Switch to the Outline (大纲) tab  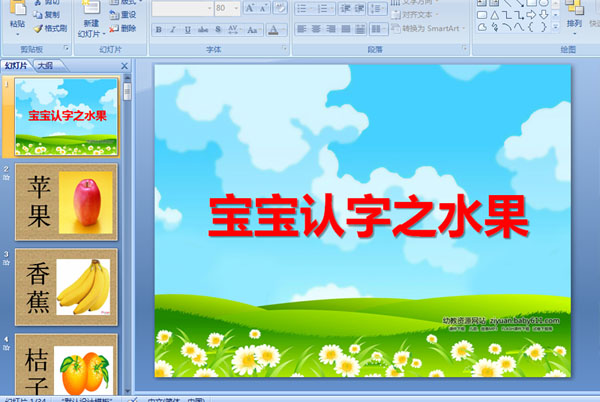(x=44, y=66)
